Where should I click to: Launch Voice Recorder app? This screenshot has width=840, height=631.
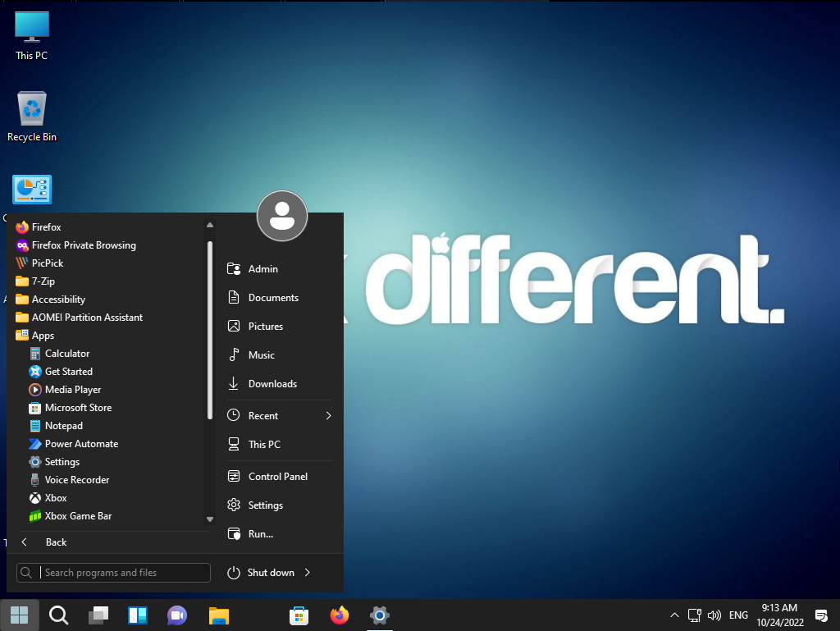click(76, 480)
